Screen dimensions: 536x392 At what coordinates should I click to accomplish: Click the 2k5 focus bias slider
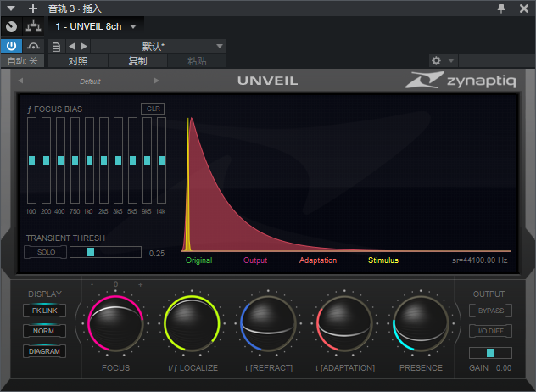point(104,160)
